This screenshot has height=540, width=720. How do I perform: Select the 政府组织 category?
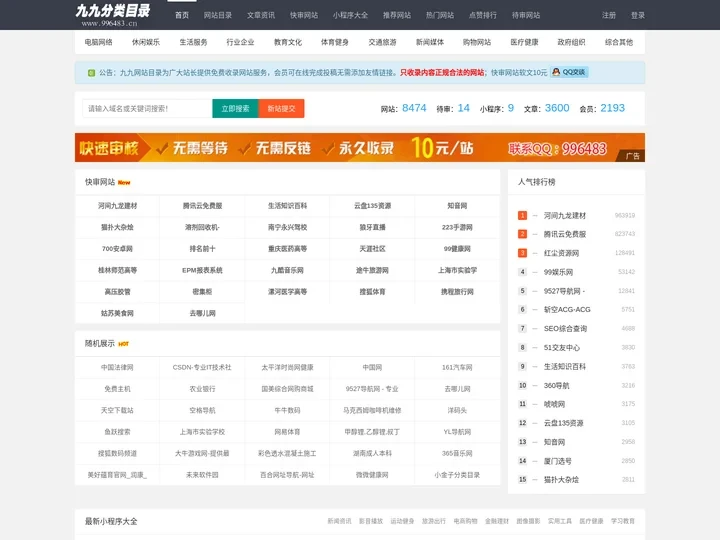571,42
